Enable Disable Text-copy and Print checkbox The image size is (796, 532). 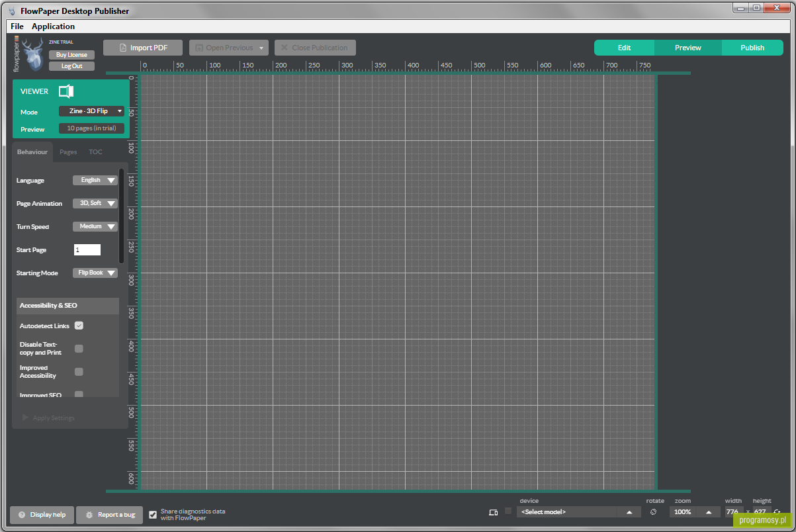tap(79, 349)
